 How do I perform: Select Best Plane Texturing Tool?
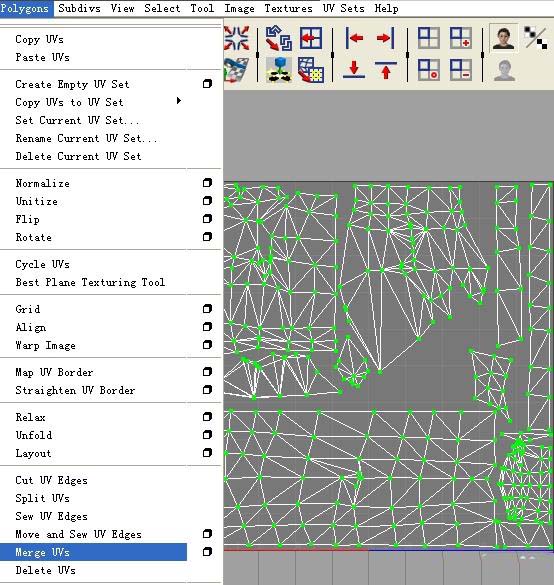tap(90, 282)
